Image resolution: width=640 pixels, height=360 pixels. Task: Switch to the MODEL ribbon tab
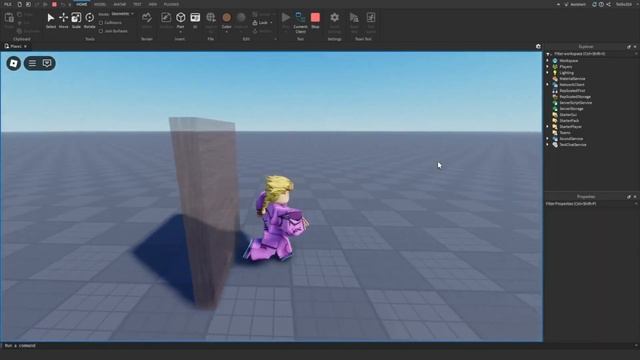point(100,4)
